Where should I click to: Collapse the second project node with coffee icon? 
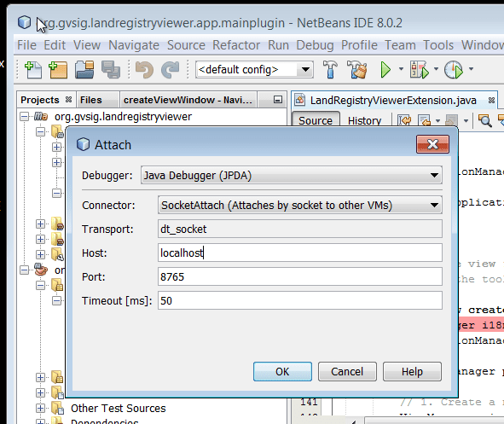[x=24, y=270]
